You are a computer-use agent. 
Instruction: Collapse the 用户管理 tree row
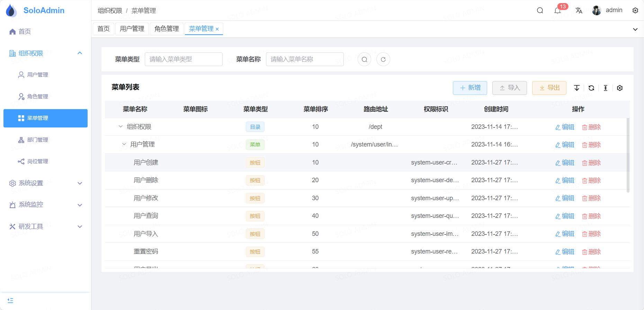pos(124,144)
